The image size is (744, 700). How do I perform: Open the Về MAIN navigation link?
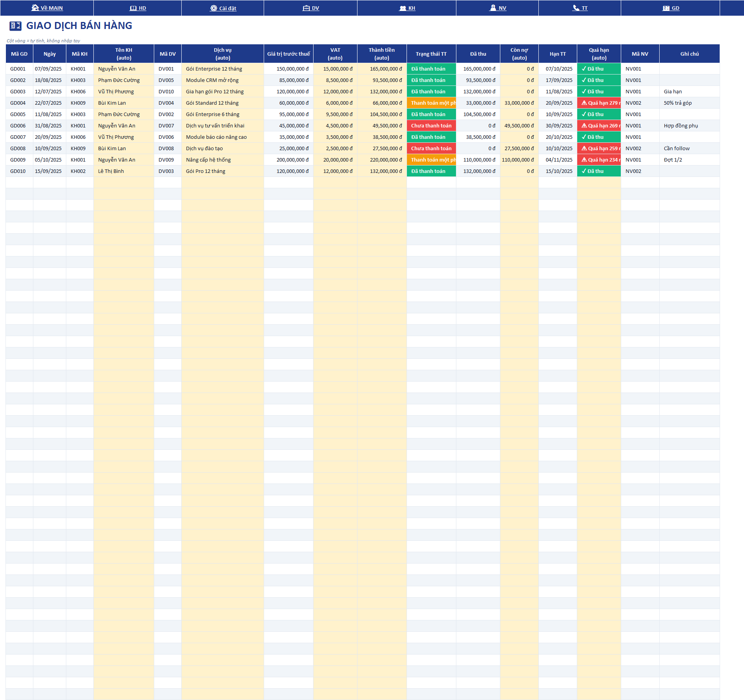47,8
